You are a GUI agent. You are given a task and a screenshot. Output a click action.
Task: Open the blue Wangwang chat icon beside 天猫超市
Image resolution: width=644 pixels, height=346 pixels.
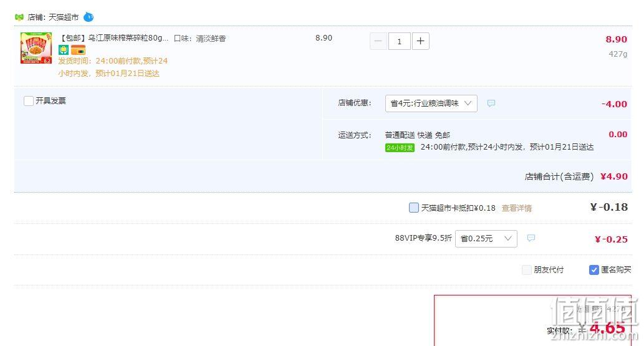pyautogui.click(x=89, y=17)
